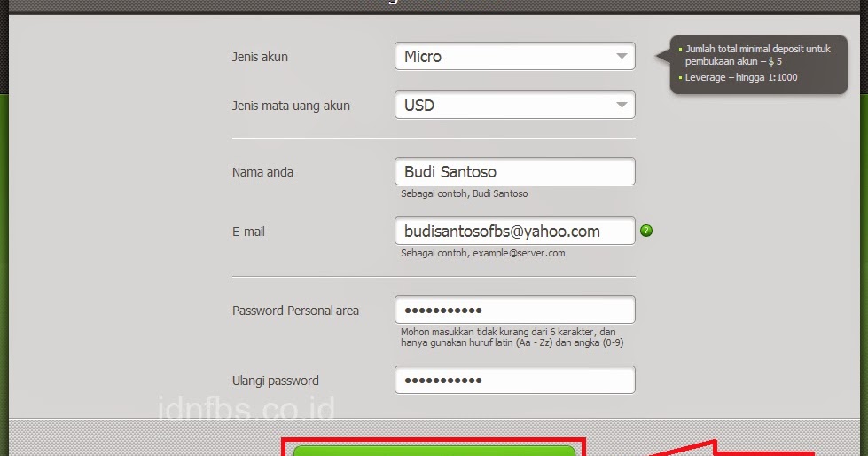Image resolution: width=868 pixels, height=456 pixels.
Task: Click the Ulangi password input field
Action: coord(515,380)
